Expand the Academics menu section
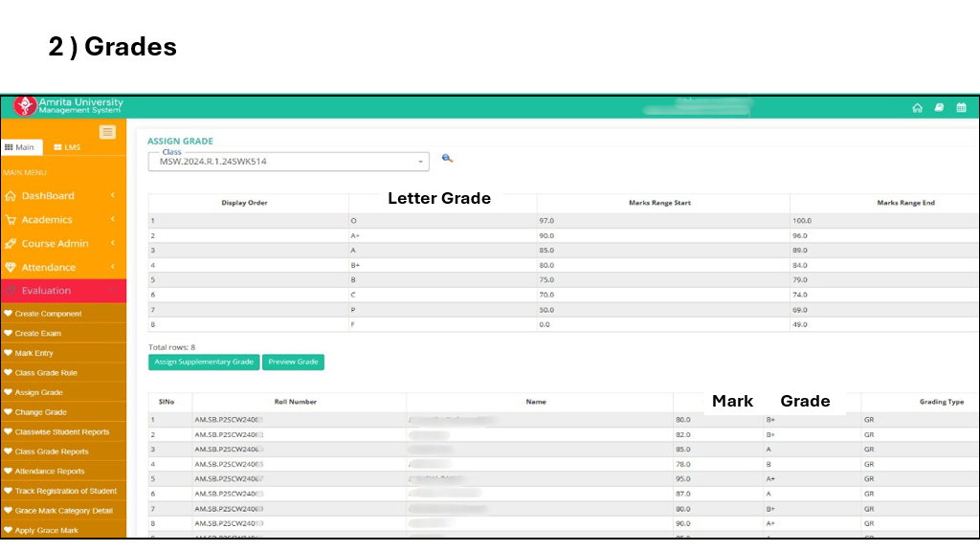 pyautogui.click(x=62, y=220)
